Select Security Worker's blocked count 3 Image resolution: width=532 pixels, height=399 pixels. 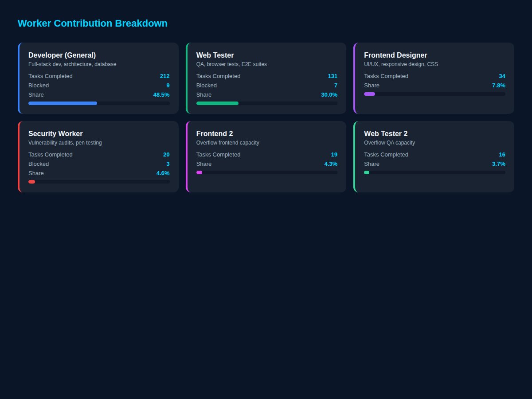[168, 164]
